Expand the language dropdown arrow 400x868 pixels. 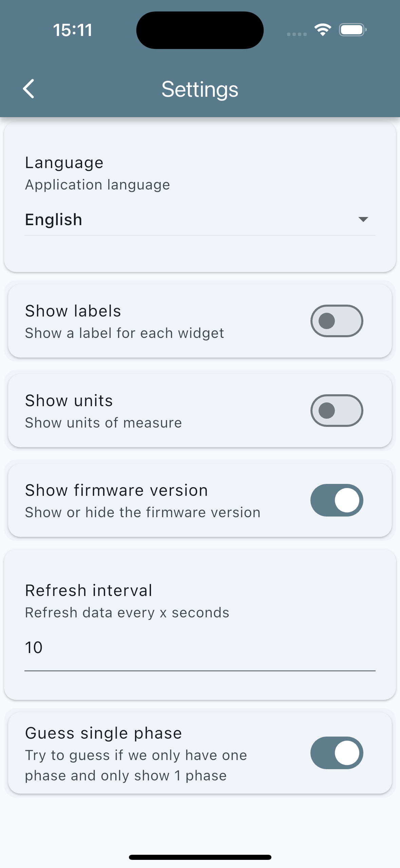tap(363, 219)
